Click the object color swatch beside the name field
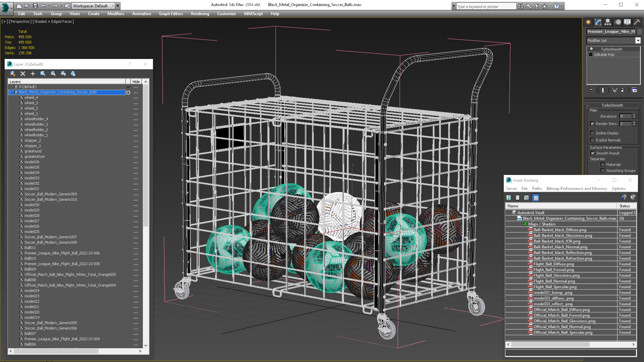644x362 pixels. pos(640,32)
